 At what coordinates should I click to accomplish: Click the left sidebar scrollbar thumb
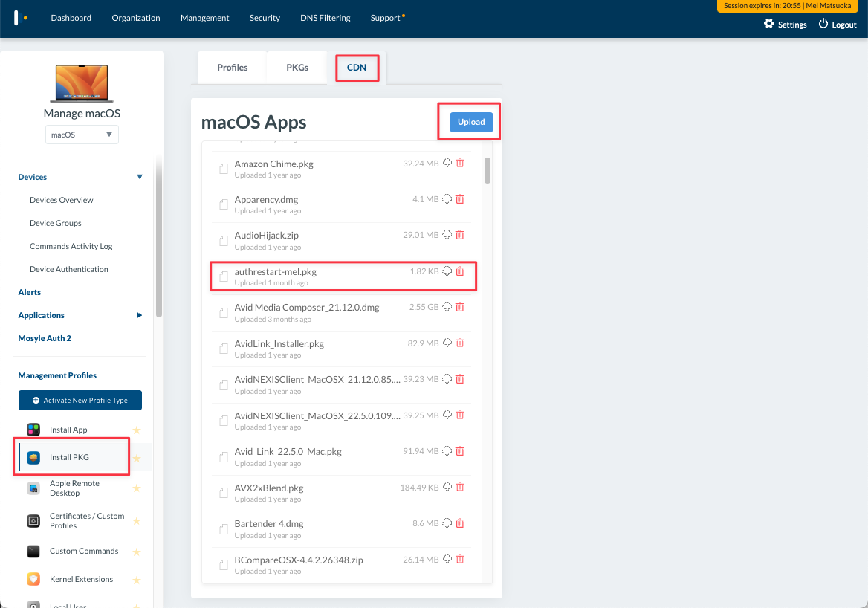(x=160, y=238)
